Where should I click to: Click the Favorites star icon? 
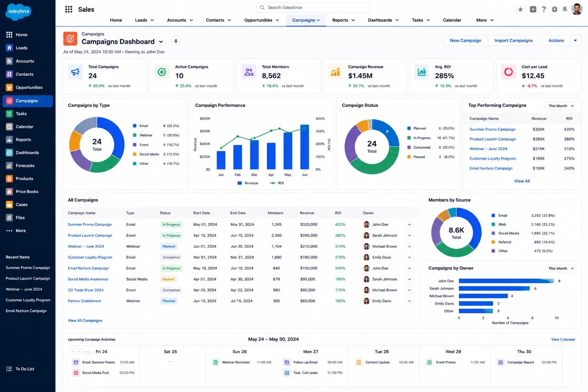click(x=520, y=9)
